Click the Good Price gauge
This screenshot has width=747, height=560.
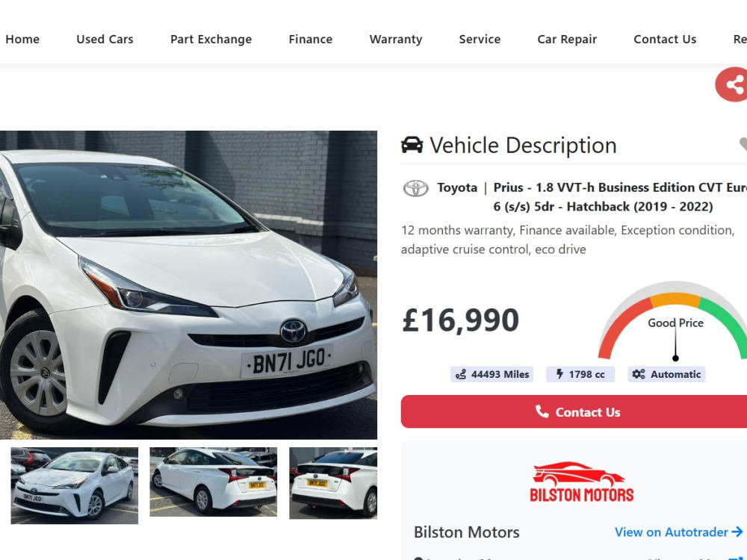click(673, 320)
